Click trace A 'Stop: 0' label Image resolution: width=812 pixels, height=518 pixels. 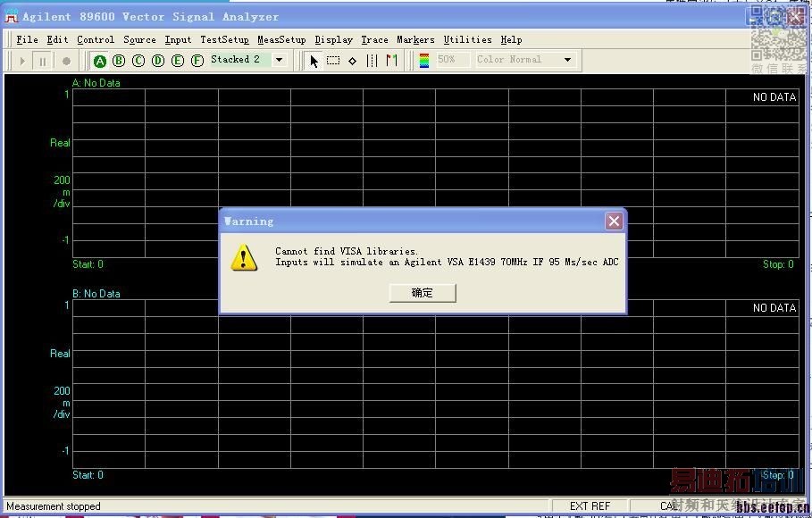(x=778, y=264)
